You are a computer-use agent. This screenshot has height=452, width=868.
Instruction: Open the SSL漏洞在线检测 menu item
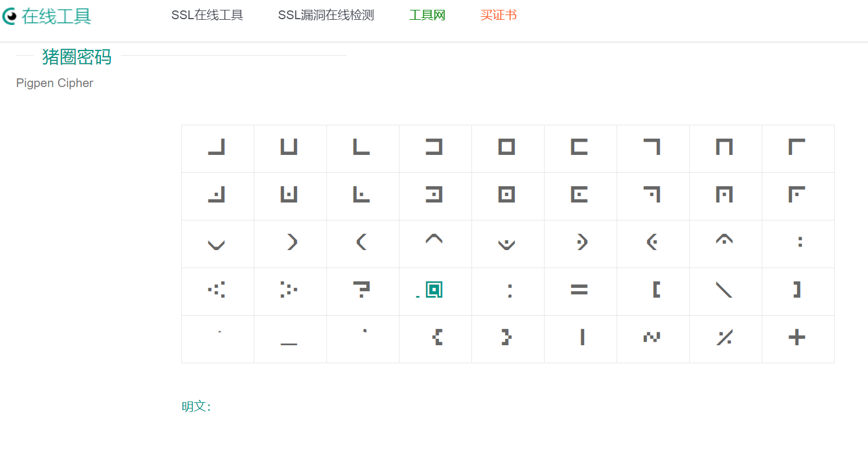point(326,16)
